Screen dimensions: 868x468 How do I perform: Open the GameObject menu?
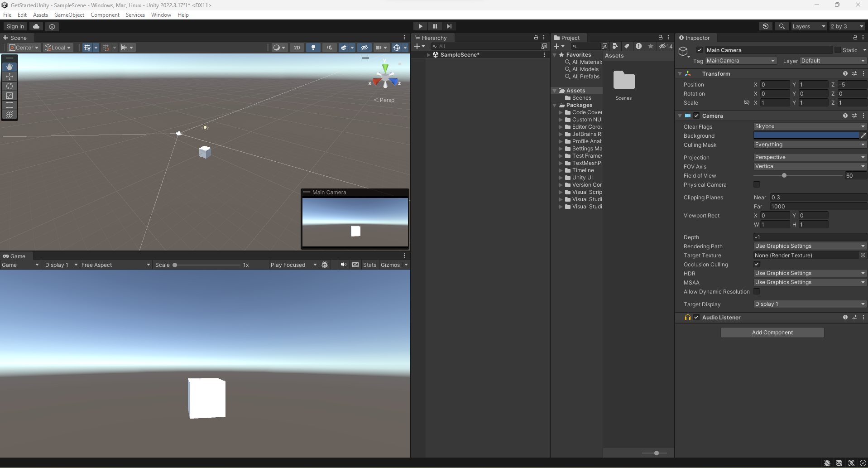69,15
